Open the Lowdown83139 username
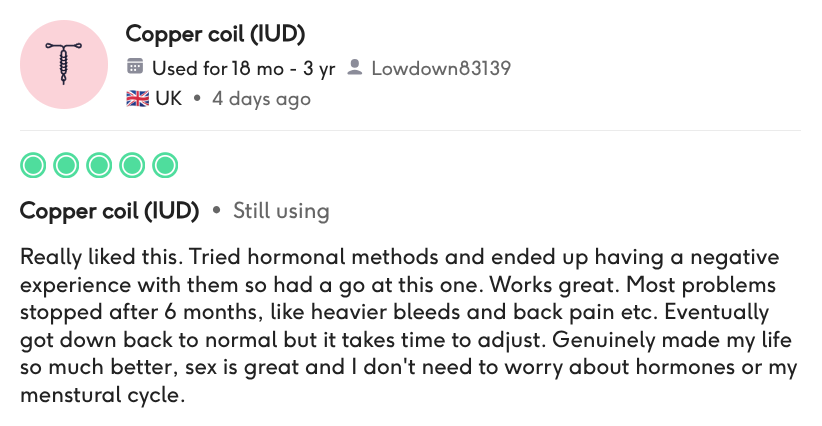Viewport: 822px width, 426px height. [x=441, y=68]
